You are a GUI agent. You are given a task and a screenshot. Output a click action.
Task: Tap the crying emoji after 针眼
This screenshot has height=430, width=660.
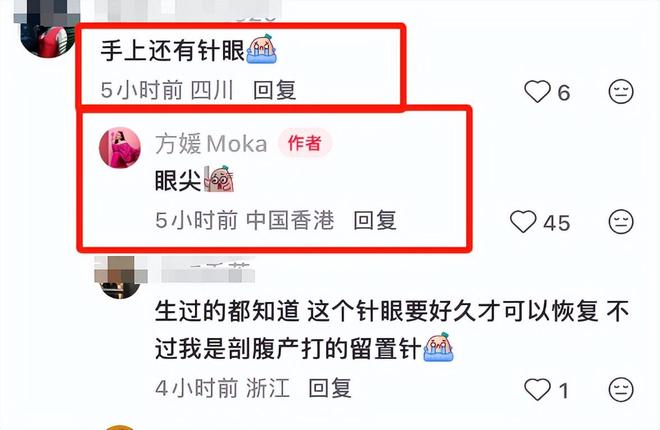click(261, 49)
